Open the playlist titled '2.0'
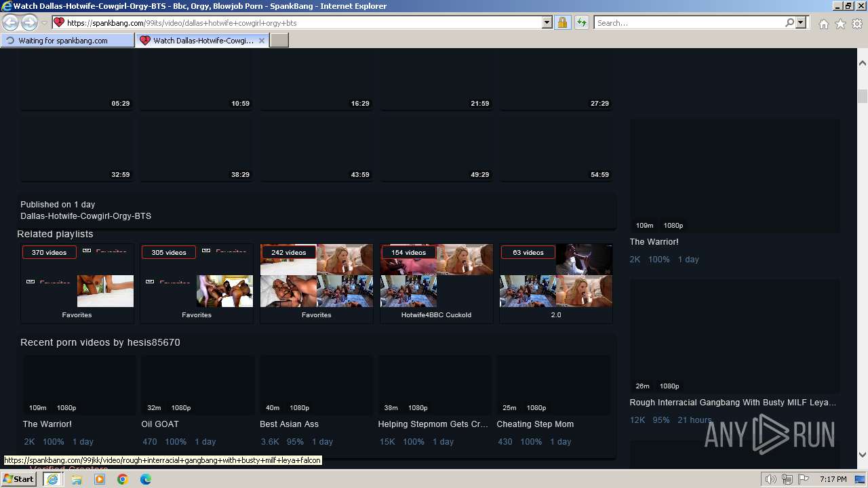Viewport: 868px width, 488px height. (x=556, y=314)
